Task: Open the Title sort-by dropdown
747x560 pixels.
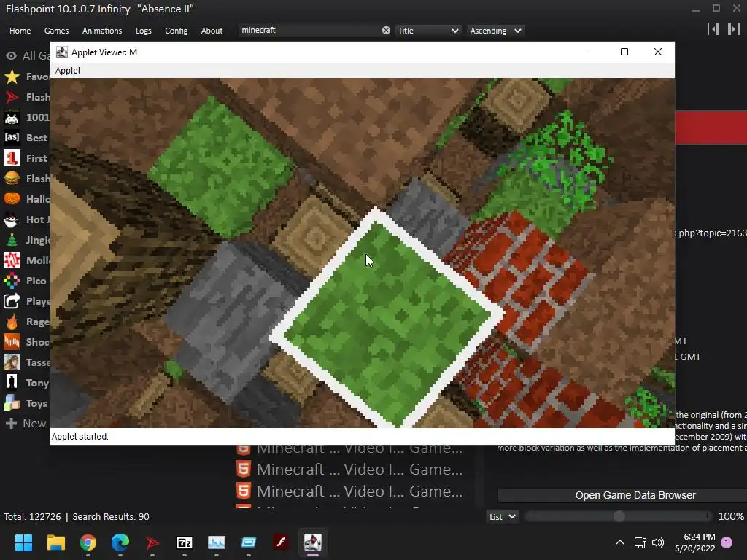Action: [427, 31]
